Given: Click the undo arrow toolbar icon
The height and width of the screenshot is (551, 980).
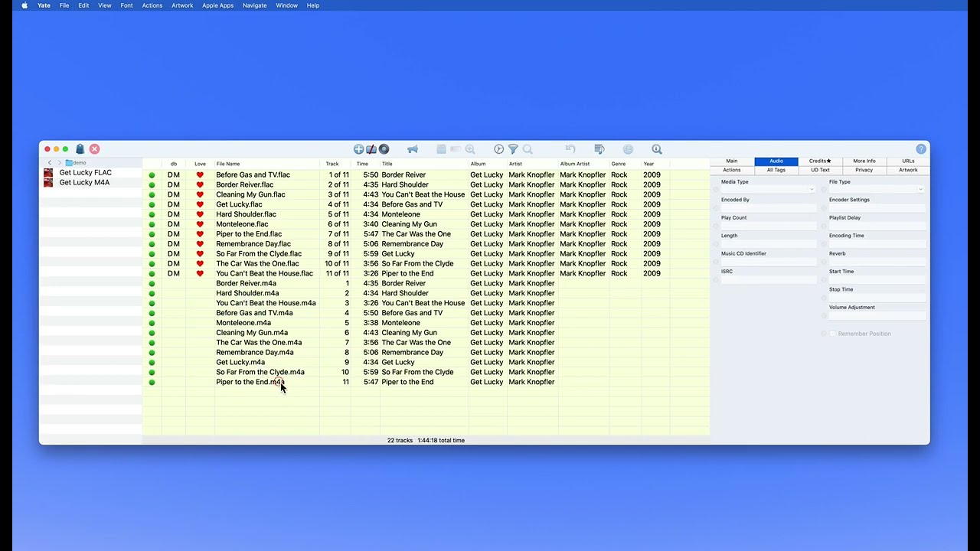Looking at the screenshot, I should point(570,149).
